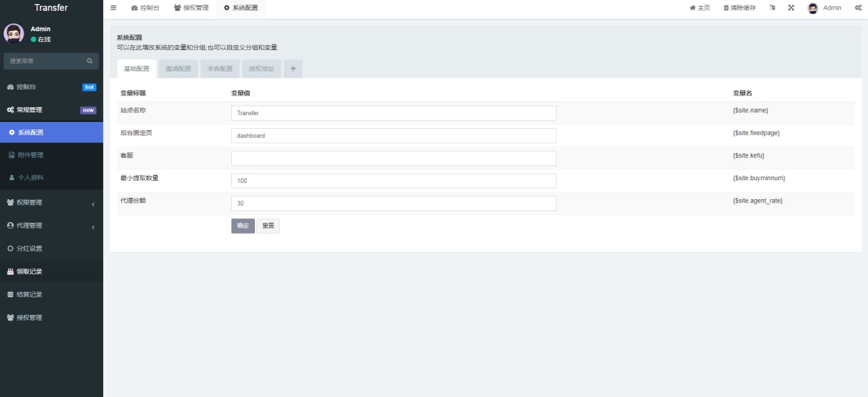Screen dimensions: 868x397
Task: Go to 主页 home link
Action: tap(700, 8)
